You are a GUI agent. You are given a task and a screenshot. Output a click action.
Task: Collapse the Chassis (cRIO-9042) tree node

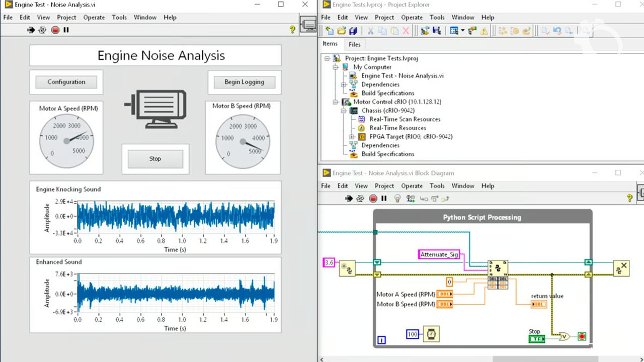pyautogui.click(x=344, y=111)
